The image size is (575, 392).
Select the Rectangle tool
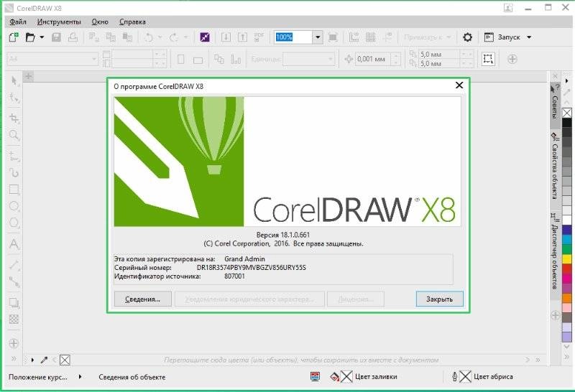click(14, 190)
